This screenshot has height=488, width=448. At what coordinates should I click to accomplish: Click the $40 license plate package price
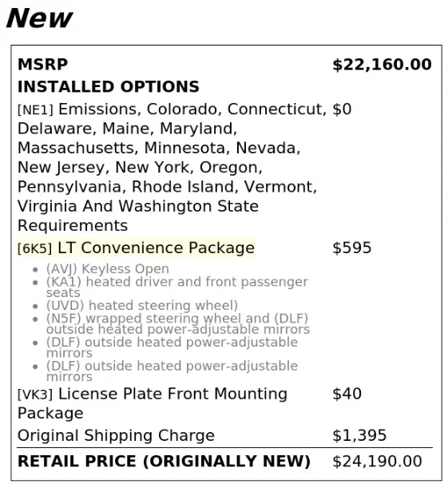tap(347, 394)
